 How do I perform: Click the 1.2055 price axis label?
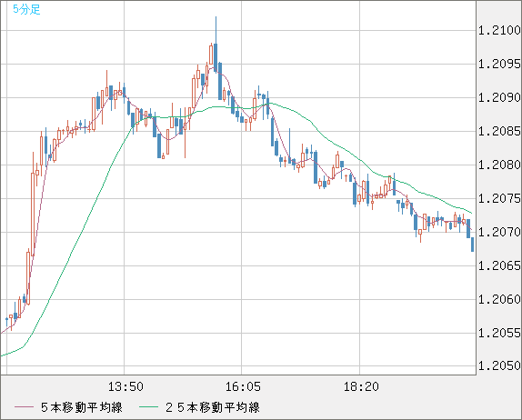[x=499, y=333]
